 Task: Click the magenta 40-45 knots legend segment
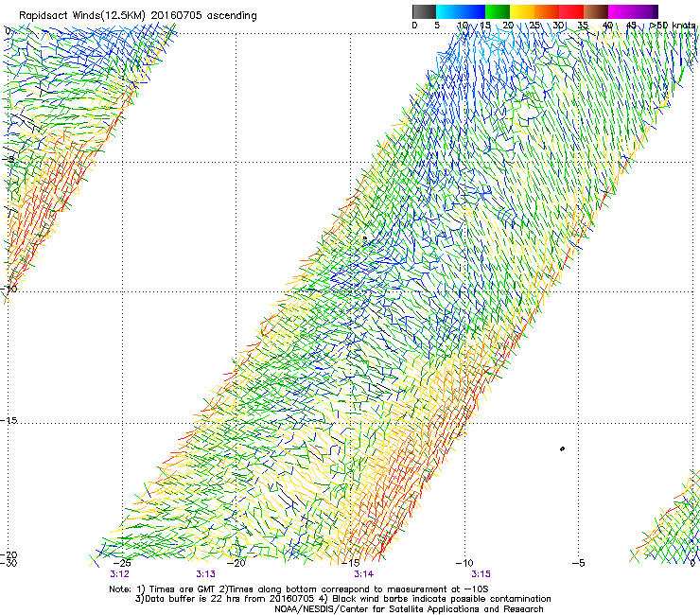click(x=621, y=11)
